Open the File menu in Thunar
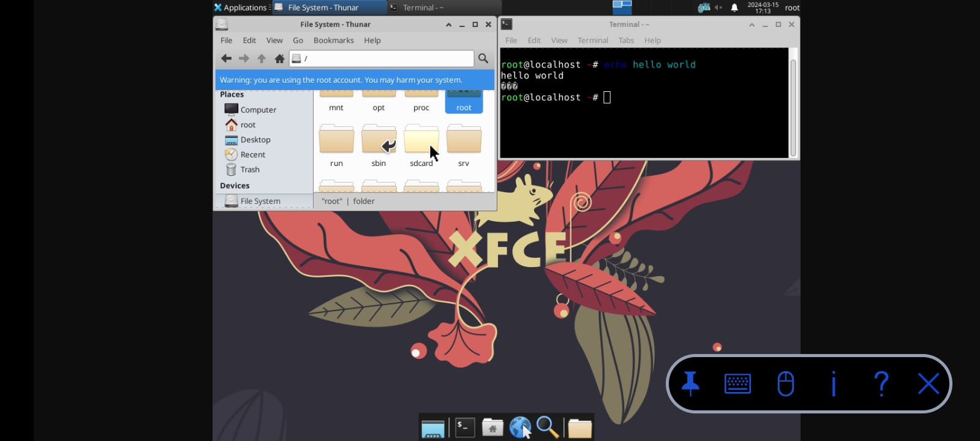Screen dimensions: 980x441 point(226,40)
